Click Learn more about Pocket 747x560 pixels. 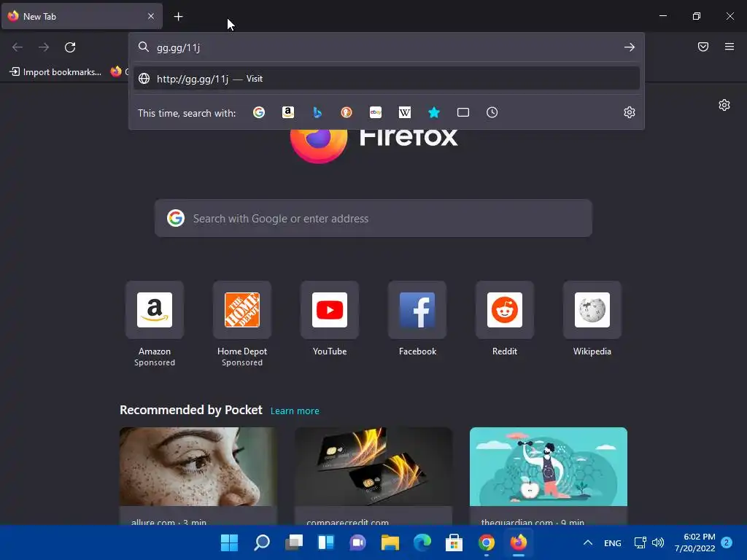point(295,411)
